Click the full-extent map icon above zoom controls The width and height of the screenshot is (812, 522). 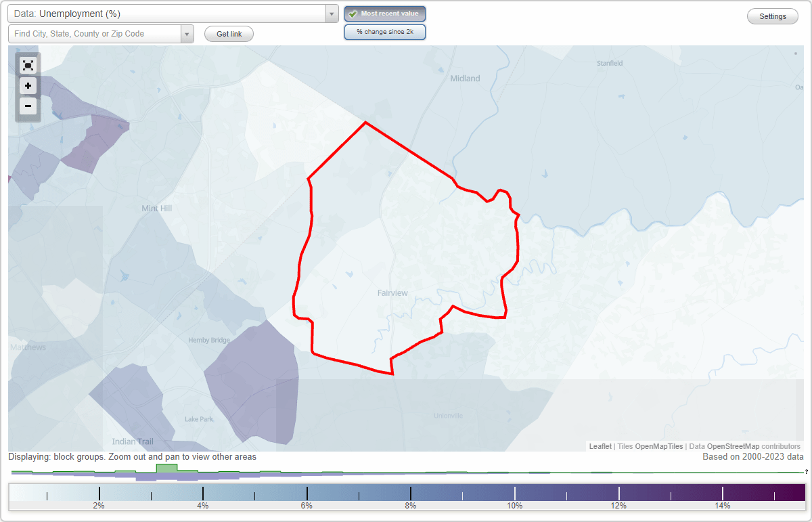pyautogui.click(x=28, y=65)
